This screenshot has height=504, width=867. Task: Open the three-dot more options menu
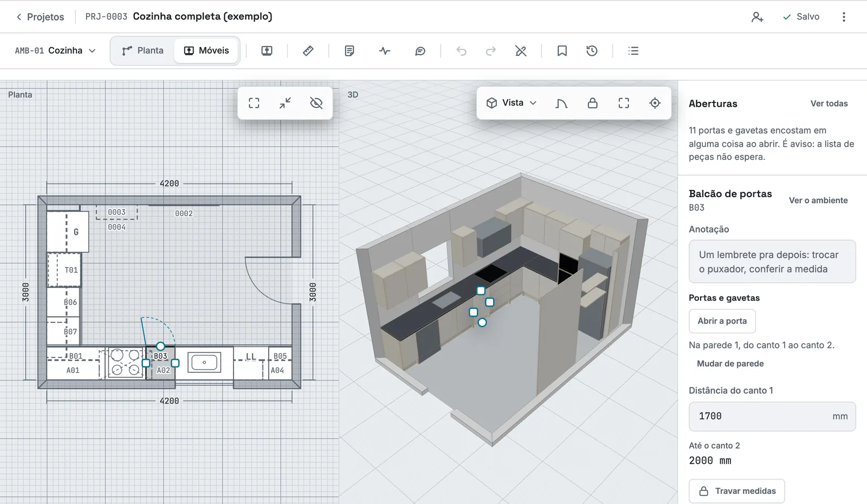[844, 17]
